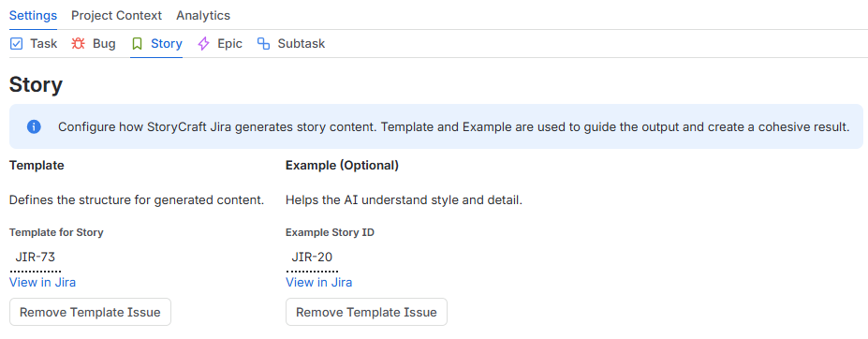The width and height of the screenshot is (868, 339).
Task: Click 'Defines the structure for generated content.' text
Action: point(137,200)
